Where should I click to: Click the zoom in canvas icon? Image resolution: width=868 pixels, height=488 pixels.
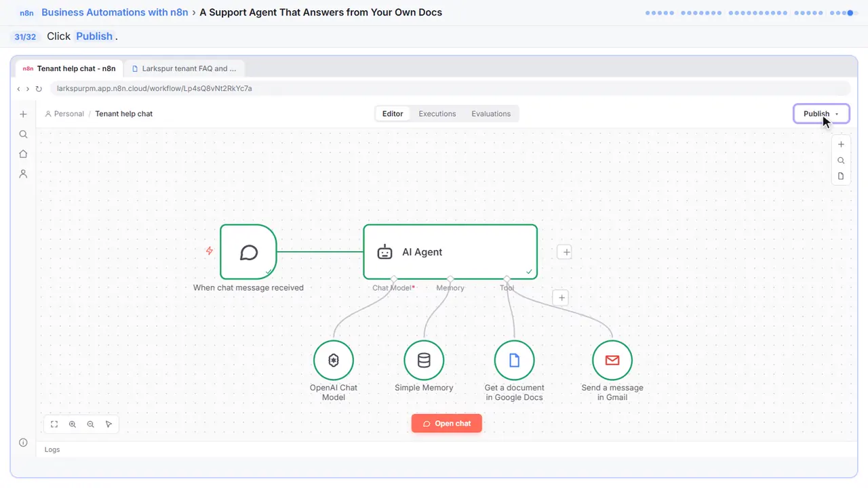[73, 424]
